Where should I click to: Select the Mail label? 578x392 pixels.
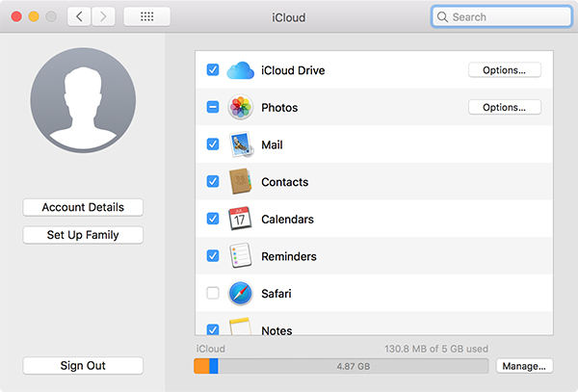pyautogui.click(x=272, y=144)
